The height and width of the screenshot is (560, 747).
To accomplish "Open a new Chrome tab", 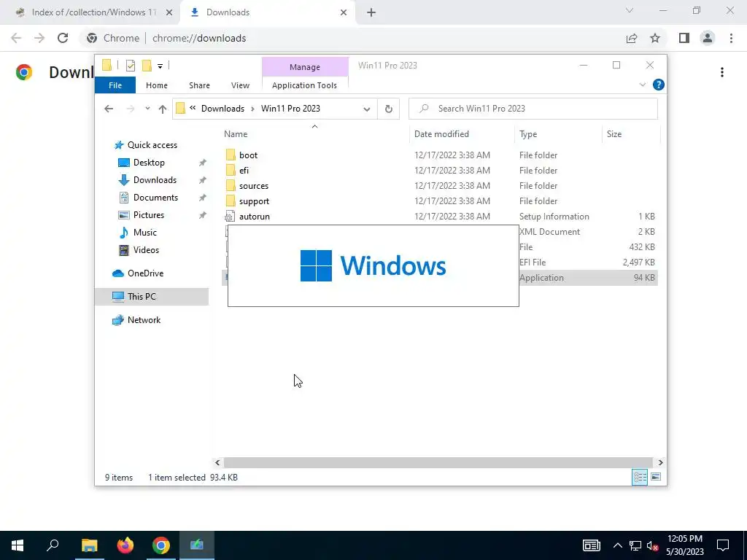I will pos(371,12).
